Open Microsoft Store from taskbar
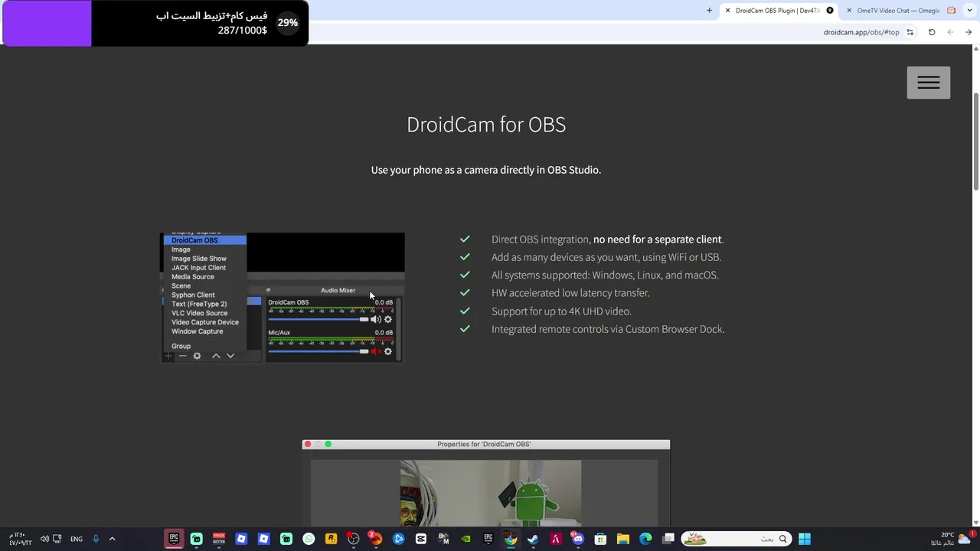980x551 pixels. point(600,539)
